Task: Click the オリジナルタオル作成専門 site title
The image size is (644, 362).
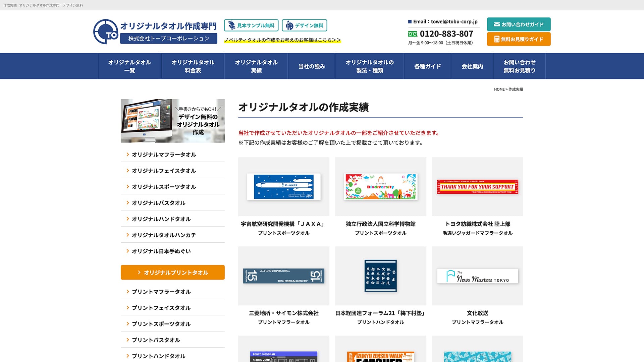Action: 168,26
